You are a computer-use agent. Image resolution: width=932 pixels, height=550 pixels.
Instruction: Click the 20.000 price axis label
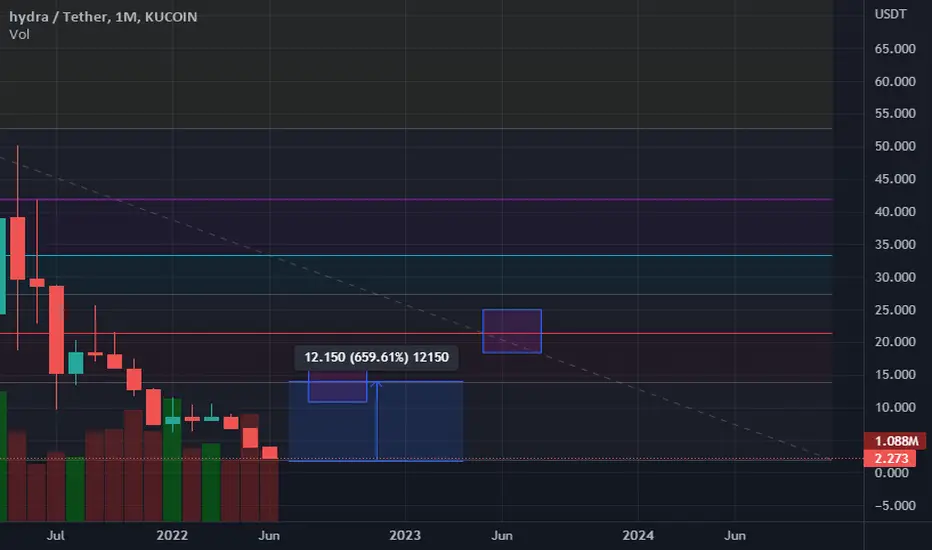click(895, 342)
